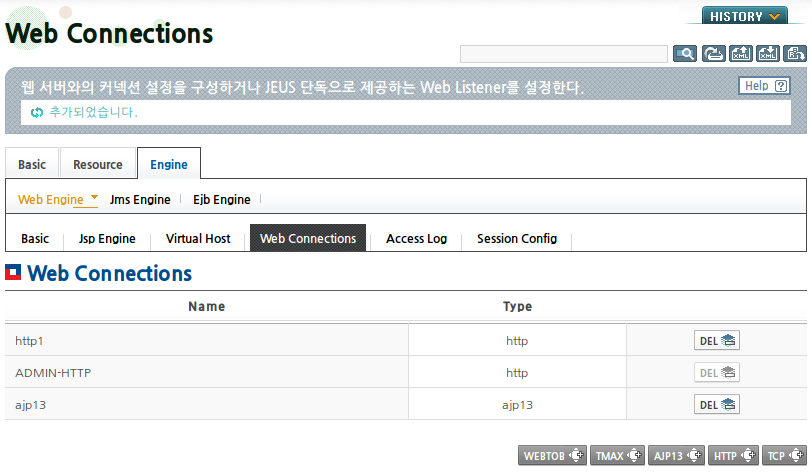
Task: Click the XML import down-arrow icon
Action: [x=767, y=53]
